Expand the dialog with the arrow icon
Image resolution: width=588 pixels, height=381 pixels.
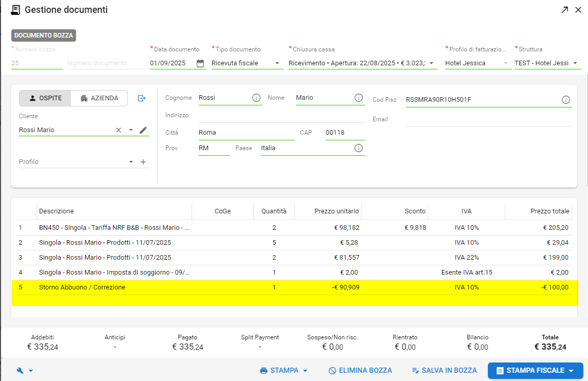(564, 10)
